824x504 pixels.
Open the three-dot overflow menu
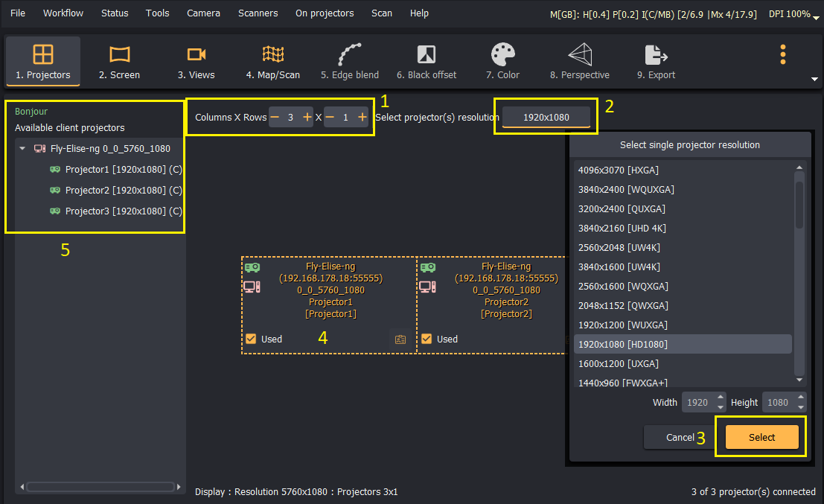pyautogui.click(x=782, y=54)
